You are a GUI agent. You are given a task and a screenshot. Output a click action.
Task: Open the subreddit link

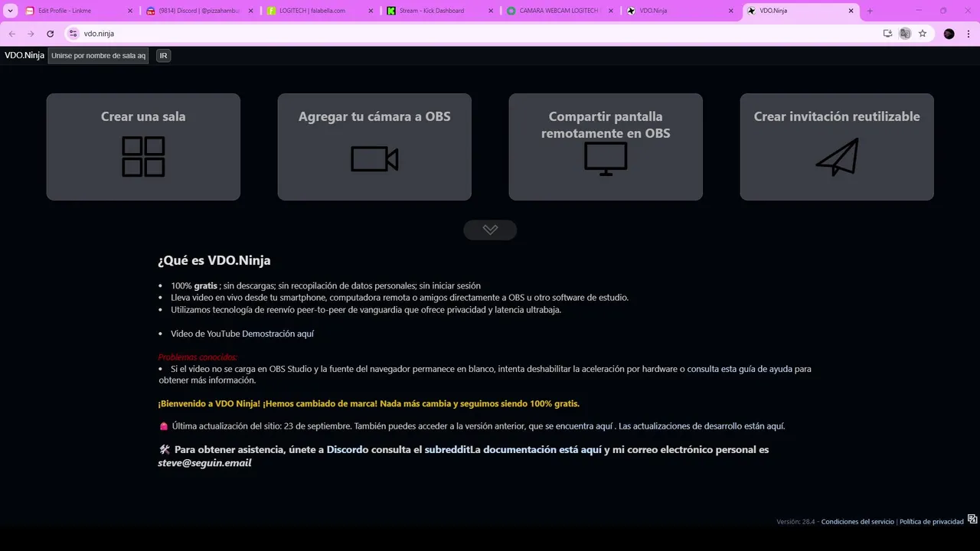448,450
